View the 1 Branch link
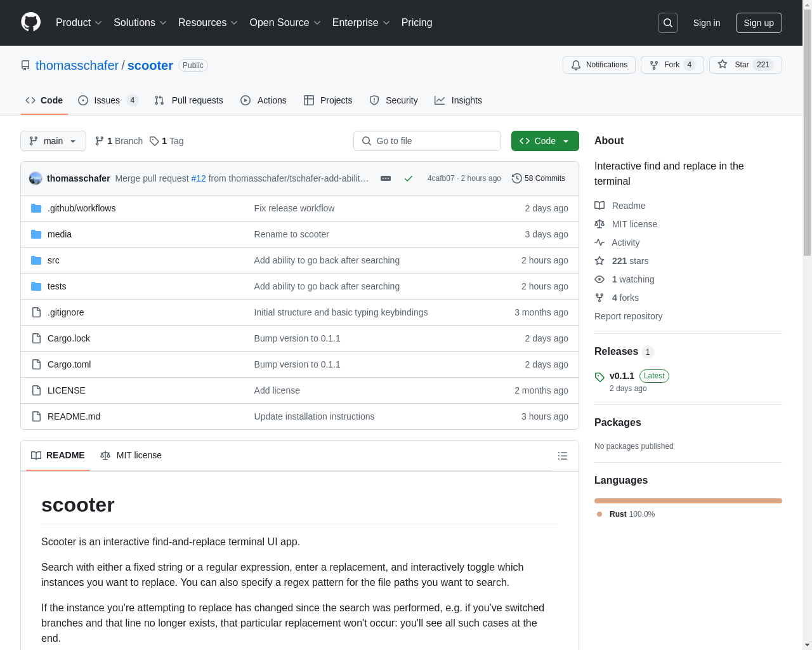Viewport: 812px width, 650px height. [x=119, y=141]
